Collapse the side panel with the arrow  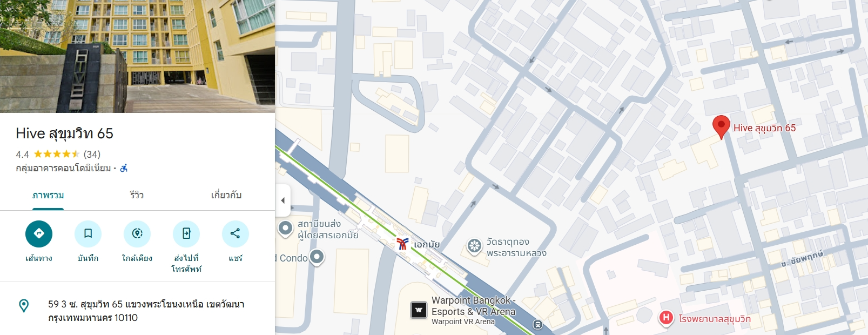click(x=282, y=200)
